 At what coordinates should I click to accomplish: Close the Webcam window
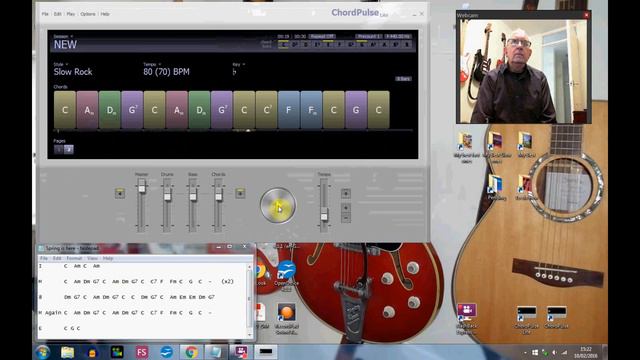coord(586,15)
